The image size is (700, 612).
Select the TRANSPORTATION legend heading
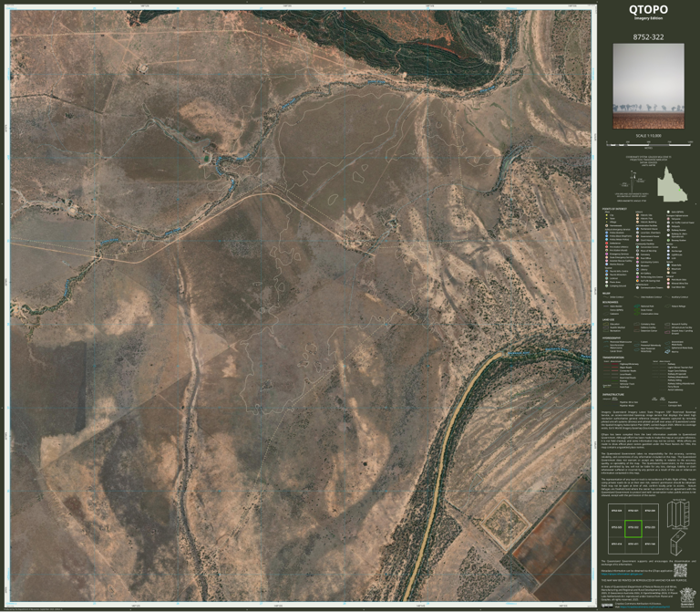[x=613, y=358]
